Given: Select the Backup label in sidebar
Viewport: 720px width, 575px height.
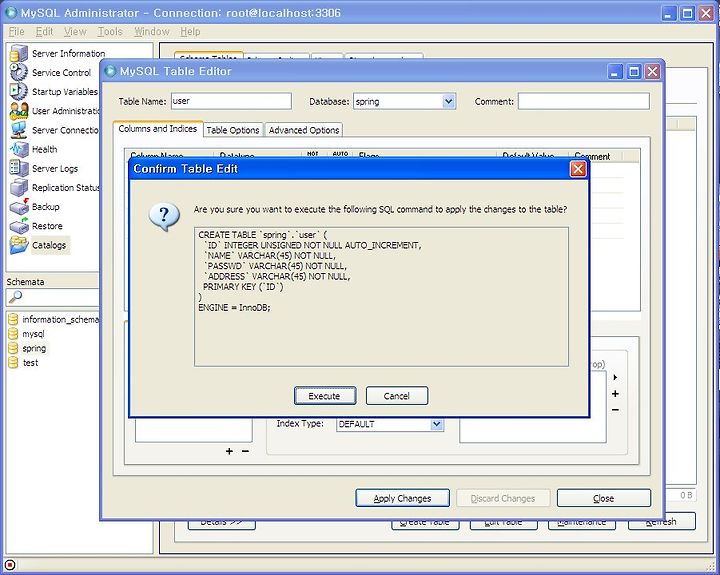Looking at the screenshot, I should [45, 207].
